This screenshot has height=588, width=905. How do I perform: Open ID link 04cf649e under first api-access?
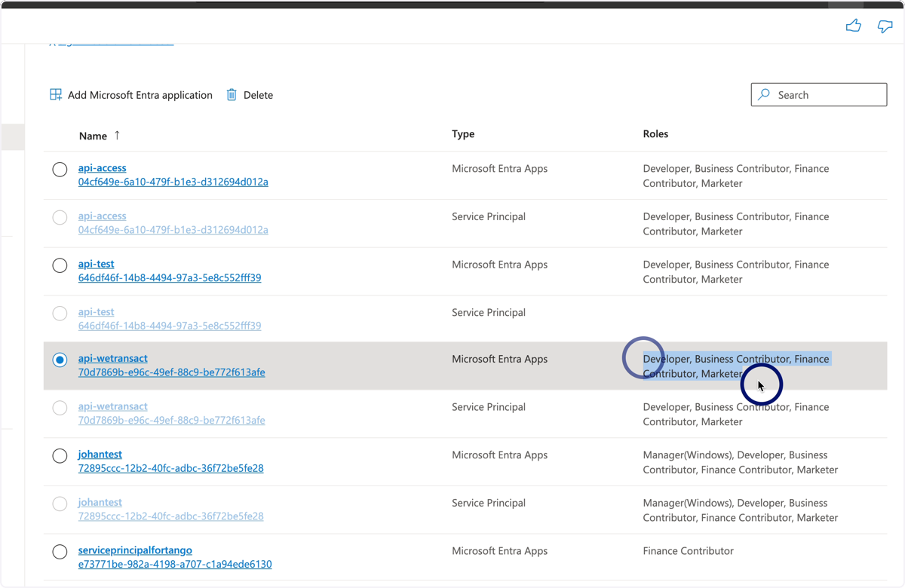point(173,182)
